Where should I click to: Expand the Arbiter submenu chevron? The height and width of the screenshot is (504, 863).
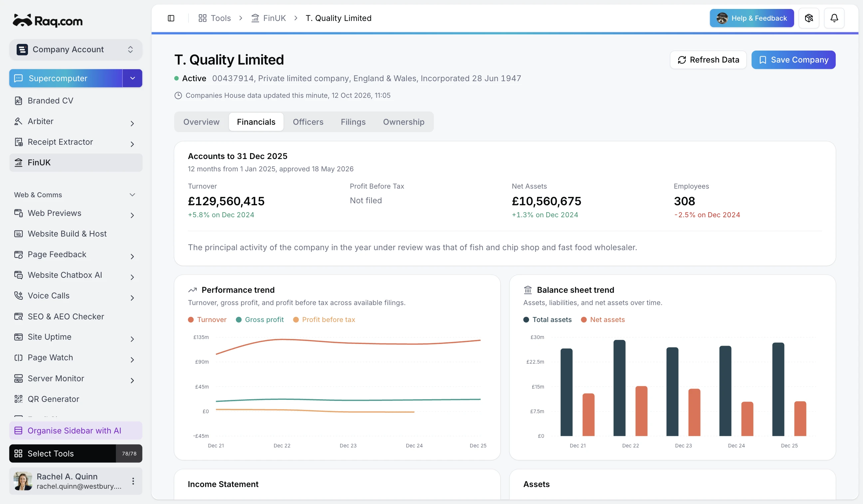click(132, 123)
